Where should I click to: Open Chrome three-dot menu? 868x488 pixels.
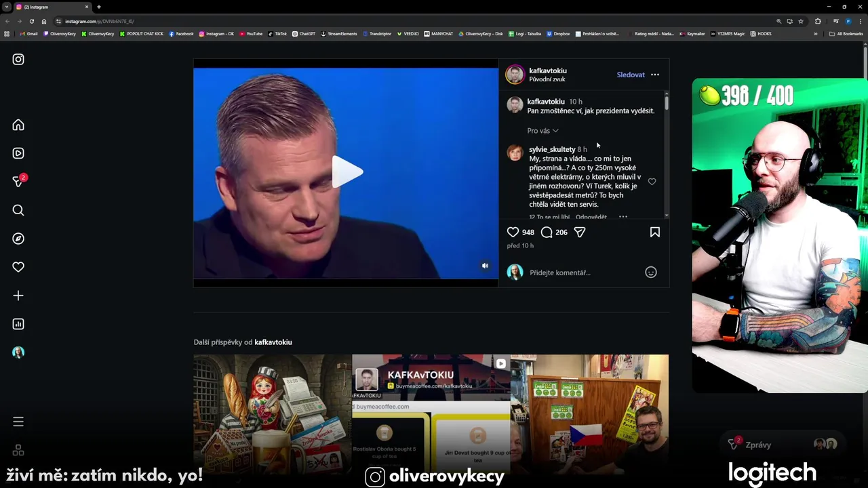[x=861, y=21]
